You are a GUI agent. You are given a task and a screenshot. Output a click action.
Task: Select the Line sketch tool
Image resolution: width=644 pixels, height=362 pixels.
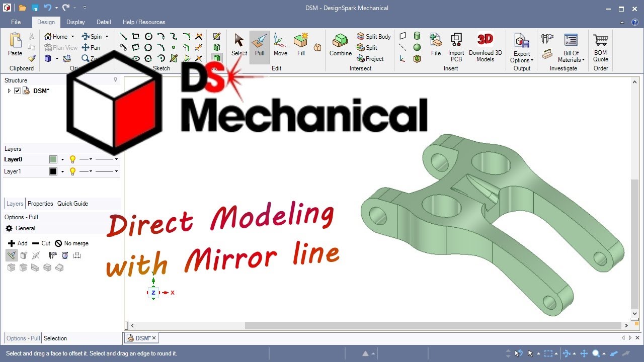(123, 36)
